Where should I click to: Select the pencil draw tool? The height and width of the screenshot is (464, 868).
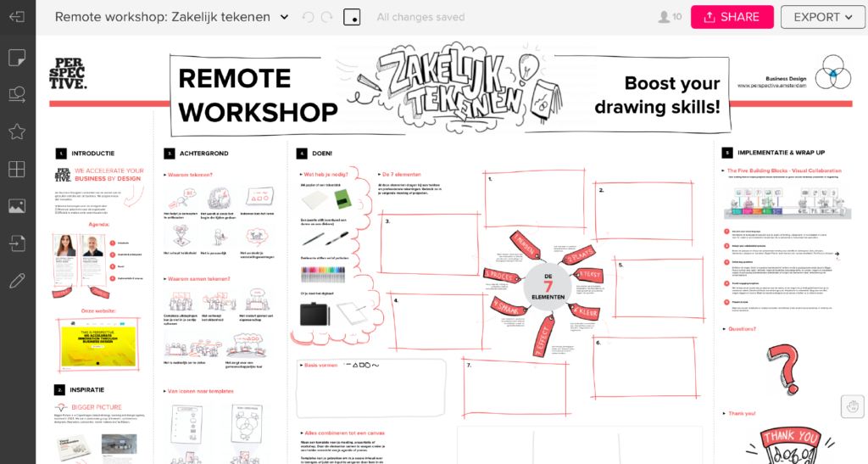point(17,281)
